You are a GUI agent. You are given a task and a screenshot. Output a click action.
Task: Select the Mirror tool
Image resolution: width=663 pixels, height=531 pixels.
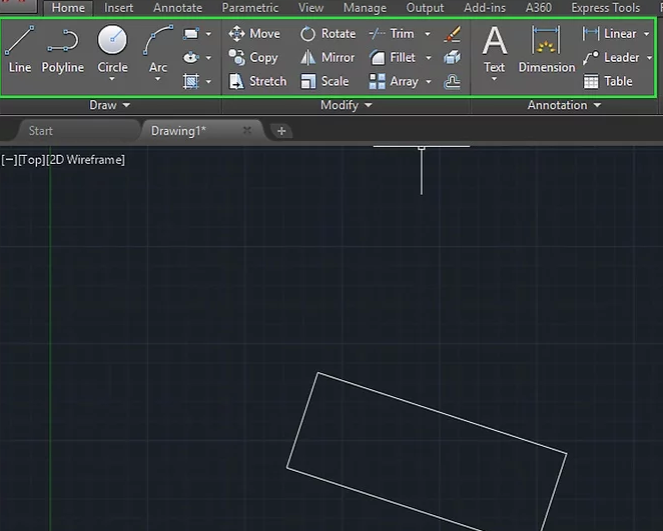327,57
